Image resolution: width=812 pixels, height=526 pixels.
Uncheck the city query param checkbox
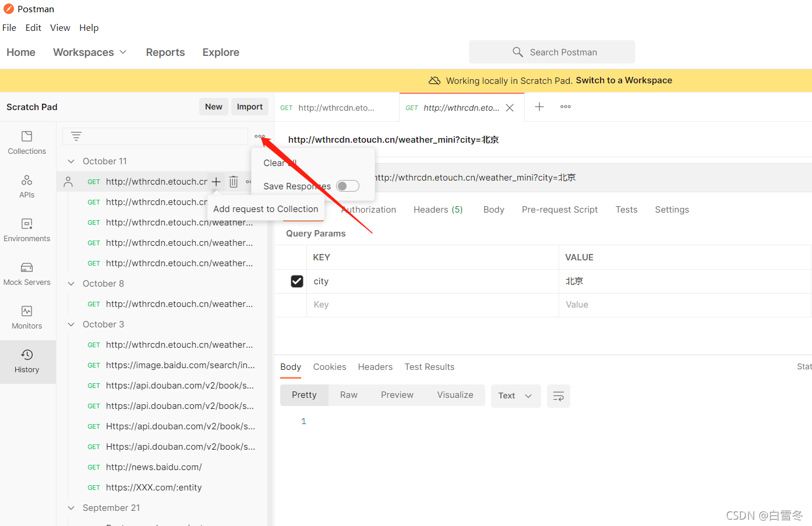tap(297, 281)
